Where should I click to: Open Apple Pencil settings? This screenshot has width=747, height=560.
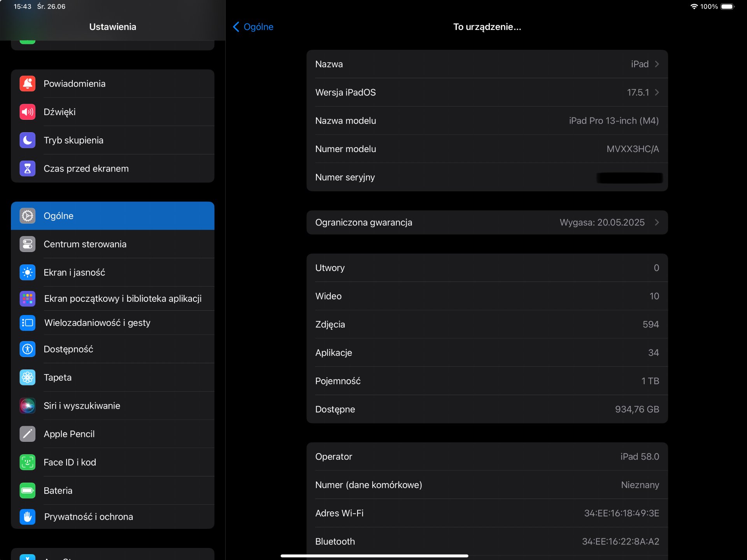coord(113,434)
